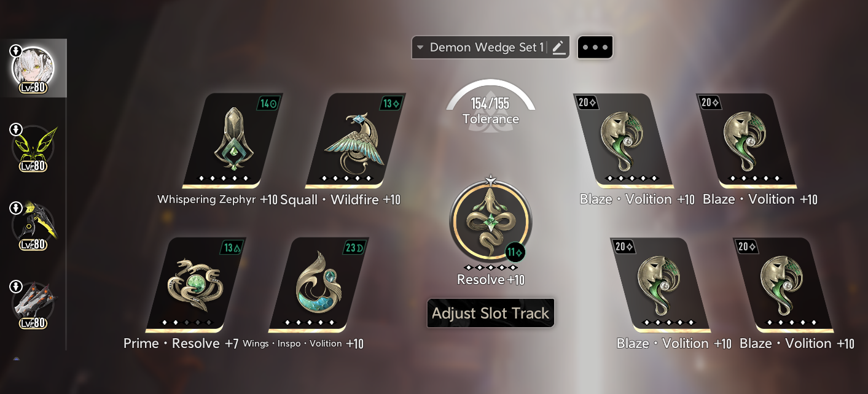This screenshot has height=394, width=868.
Task: Click the pencil icon to rename set
Action: [558, 47]
